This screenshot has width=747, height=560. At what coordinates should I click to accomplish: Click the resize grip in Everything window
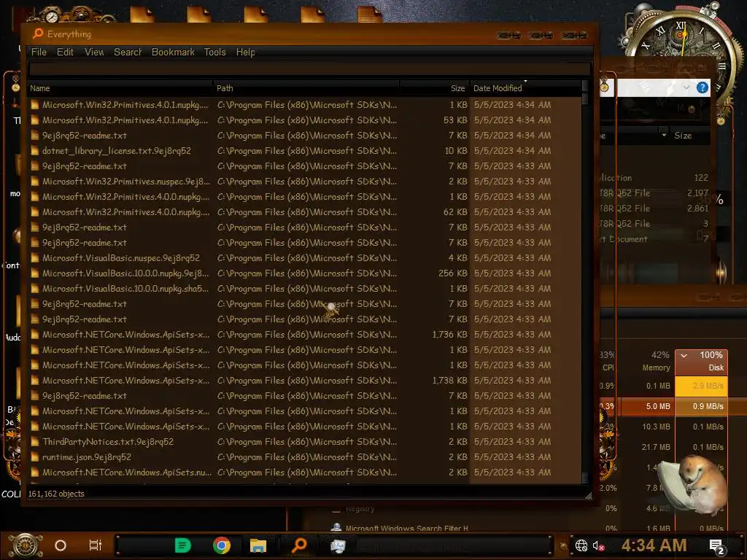589,496
